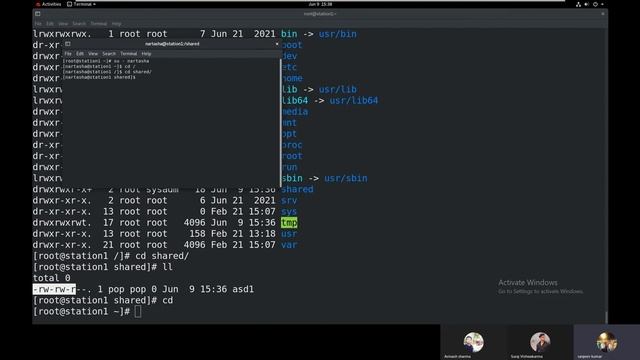Click the selected '-rw-rw-r' permissions text

54,289
